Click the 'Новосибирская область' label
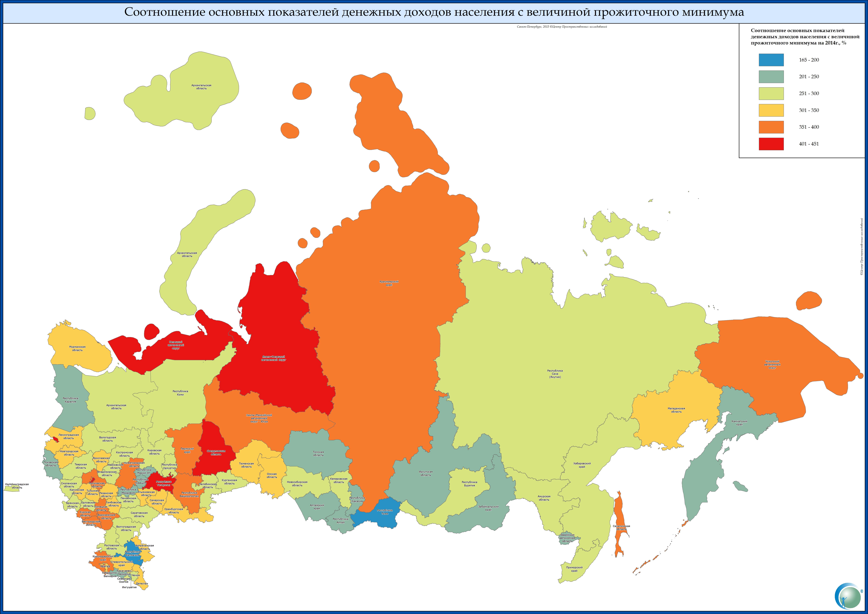 click(x=297, y=483)
